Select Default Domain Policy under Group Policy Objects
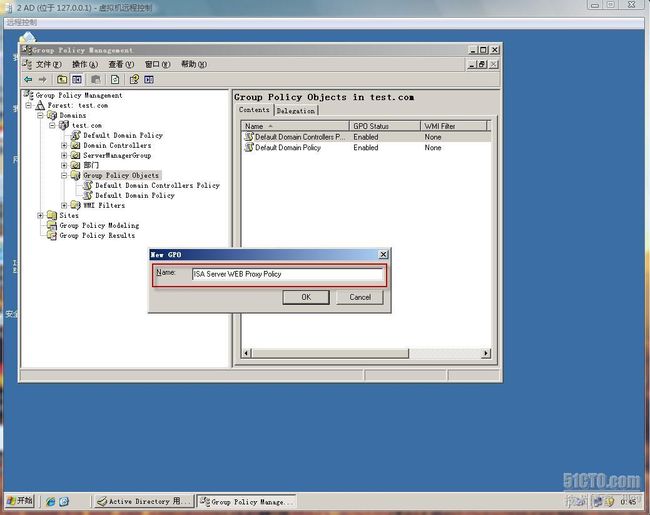Viewport: 650px width, 515px height. (x=135, y=195)
